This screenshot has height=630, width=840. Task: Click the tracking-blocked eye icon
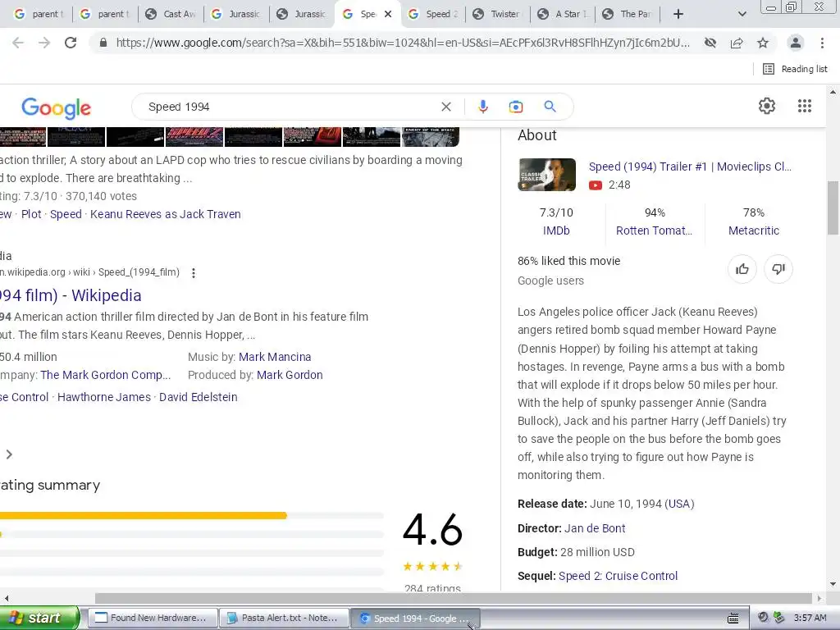click(x=710, y=43)
